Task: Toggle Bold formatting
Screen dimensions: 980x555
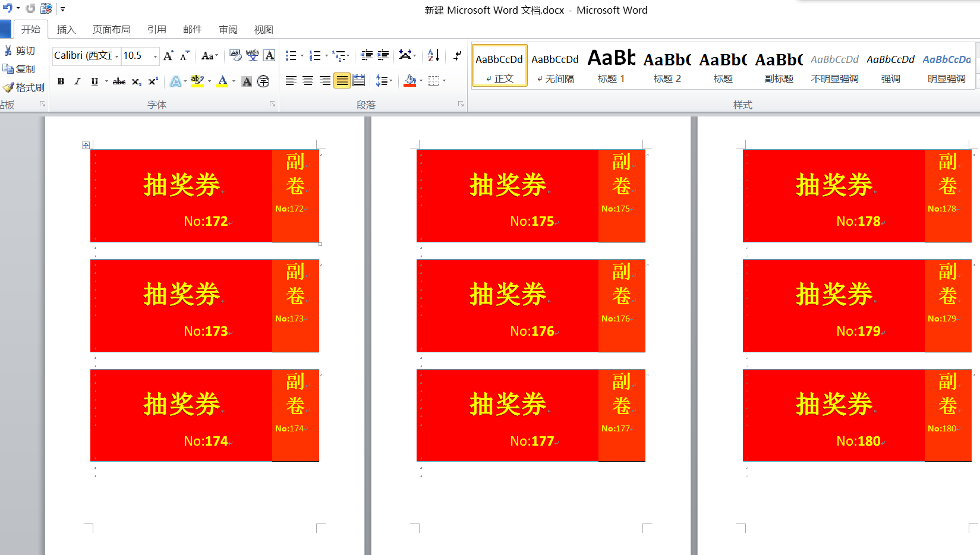Action: [x=61, y=81]
